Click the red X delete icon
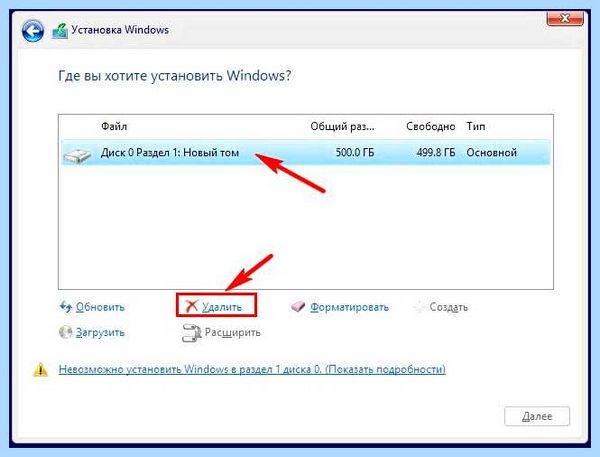 tap(191, 305)
